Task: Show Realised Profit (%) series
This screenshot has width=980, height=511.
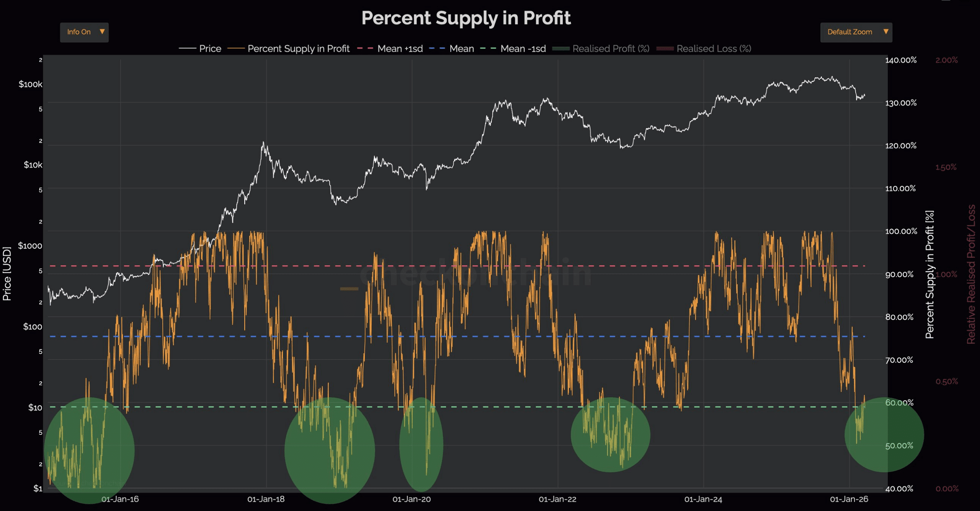Action: (611, 49)
